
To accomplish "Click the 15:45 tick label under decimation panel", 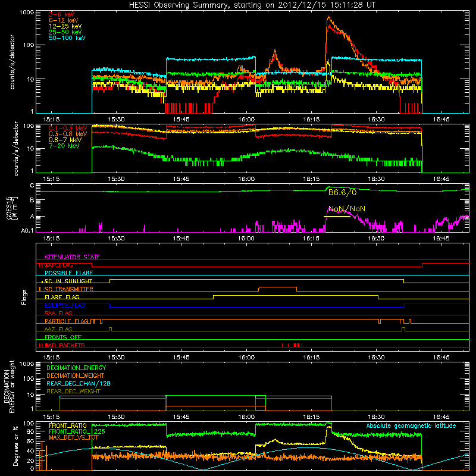I will coord(181,417).
